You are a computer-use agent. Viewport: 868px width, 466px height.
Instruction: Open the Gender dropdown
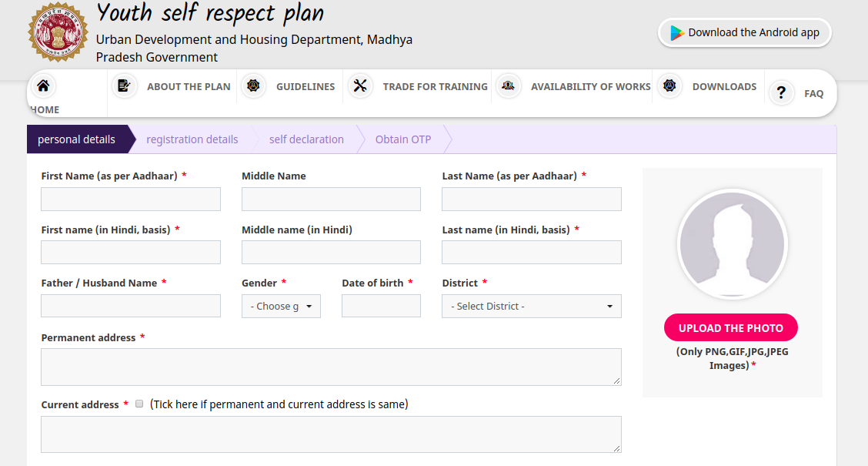coord(281,306)
